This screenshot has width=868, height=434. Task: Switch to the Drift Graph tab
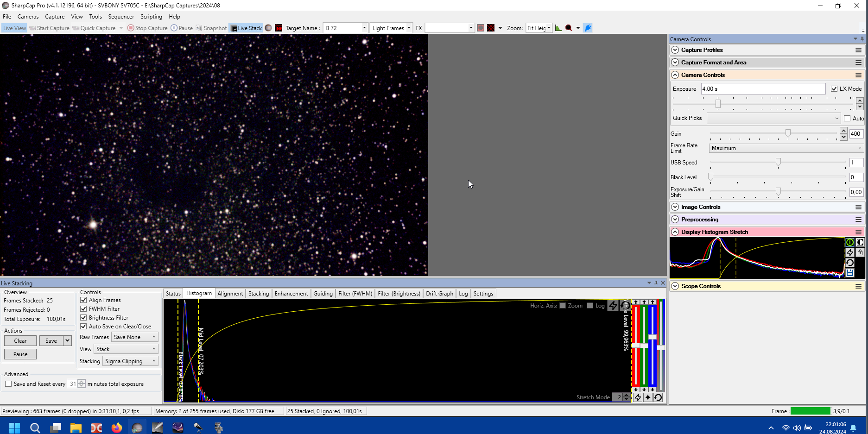click(x=439, y=294)
